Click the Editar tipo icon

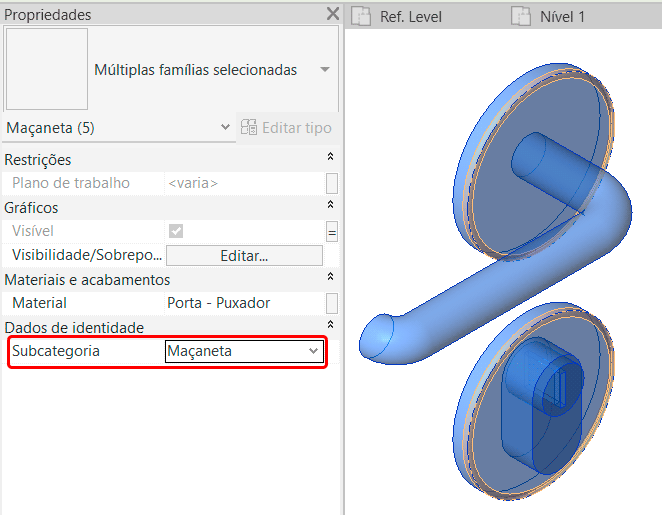[249, 127]
